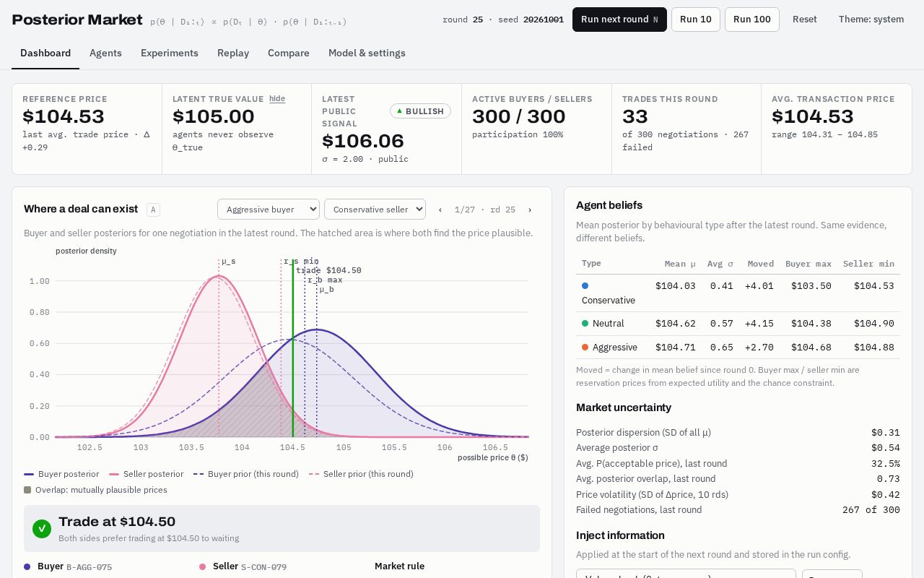Reset the simulation

pyautogui.click(x=805, y=20)
